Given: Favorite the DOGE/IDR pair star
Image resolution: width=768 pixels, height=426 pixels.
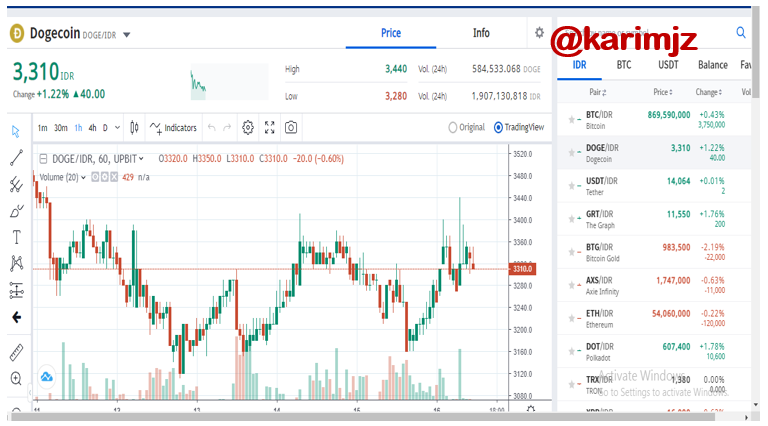Looking at the screenshot, I should pyautogui.click(x=571, y=153).
